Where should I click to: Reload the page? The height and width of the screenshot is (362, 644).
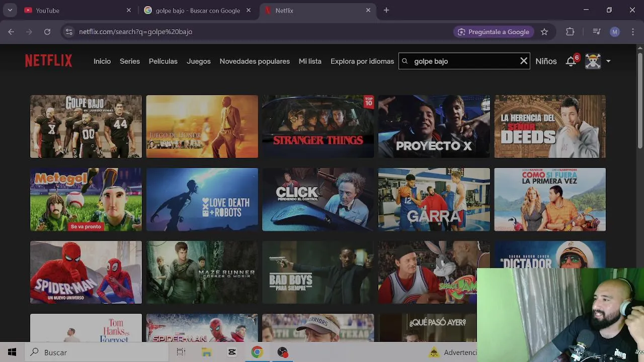[47, 32]
